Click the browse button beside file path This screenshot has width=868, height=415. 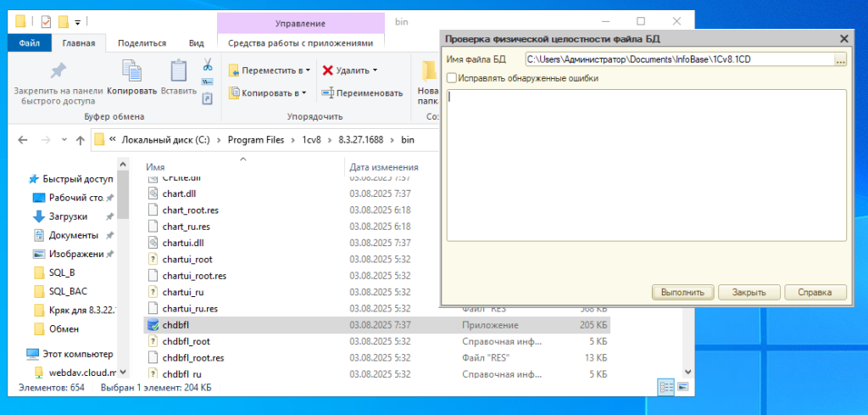tap(840, 60)
